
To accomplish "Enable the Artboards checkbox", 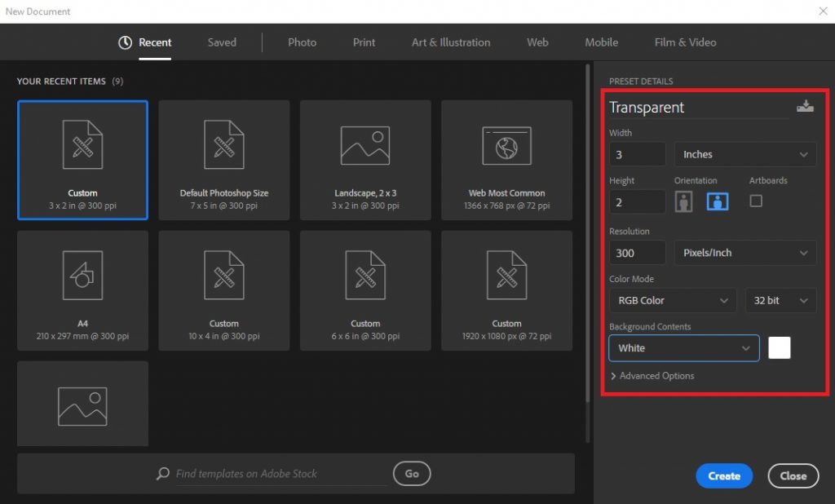I will tap(756, 201).
